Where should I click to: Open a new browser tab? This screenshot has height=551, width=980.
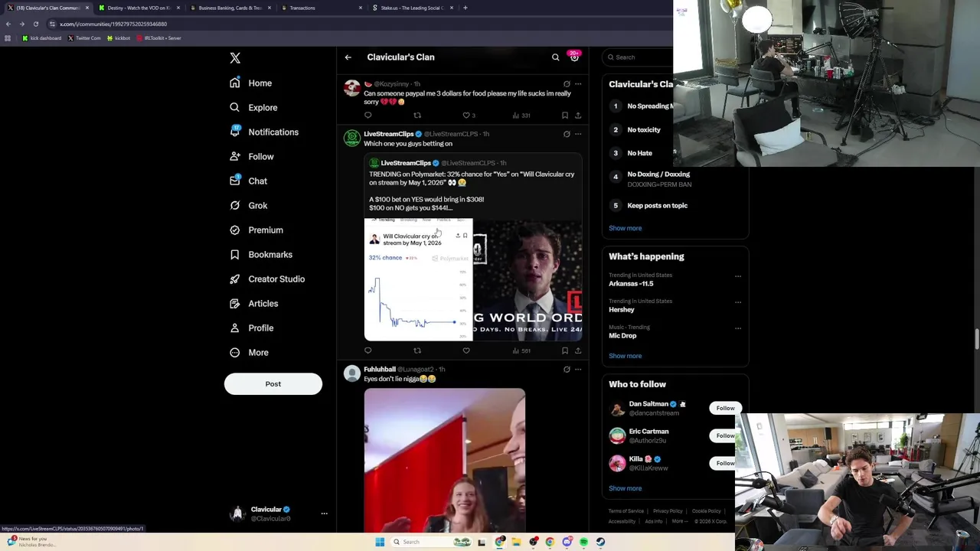pos(465,8)
